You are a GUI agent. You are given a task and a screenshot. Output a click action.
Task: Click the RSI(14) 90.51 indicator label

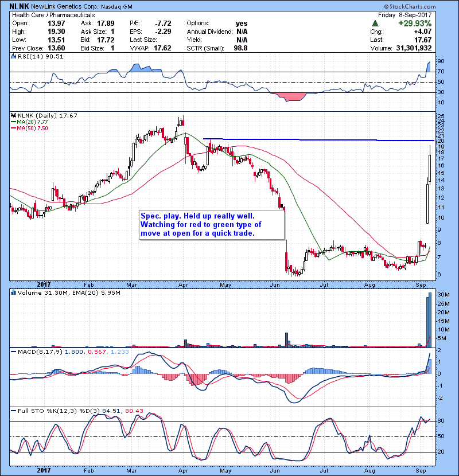40,56
